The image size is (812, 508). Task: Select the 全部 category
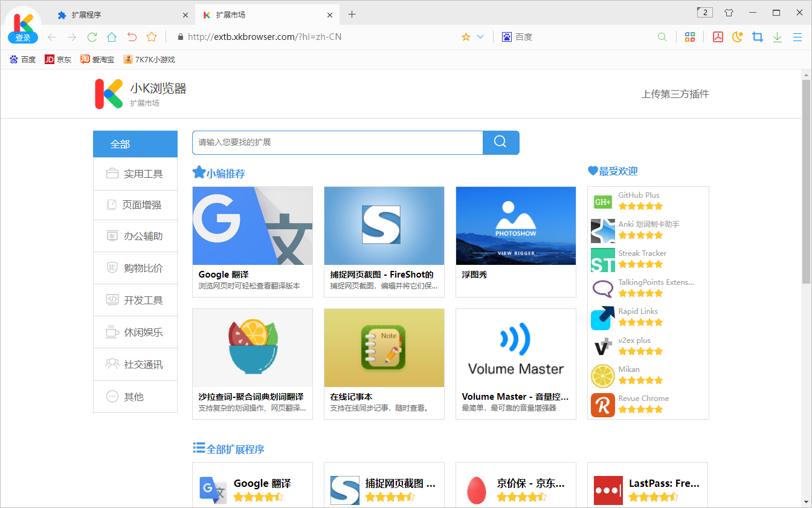click(135, 144)
